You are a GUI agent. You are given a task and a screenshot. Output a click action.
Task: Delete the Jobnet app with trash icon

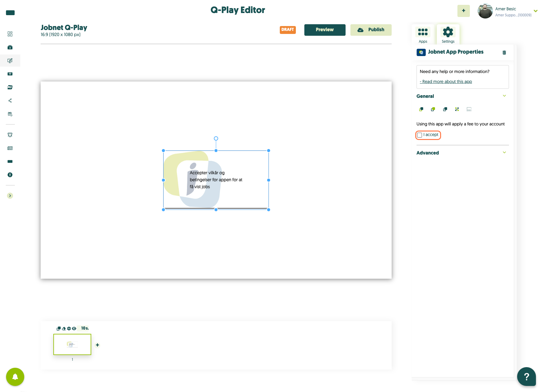click(x=504, y=53)
